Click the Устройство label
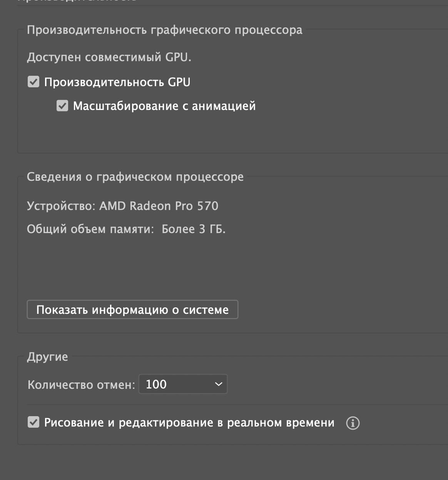This screenshot has width=448, height=480. (x=61, y=206)
